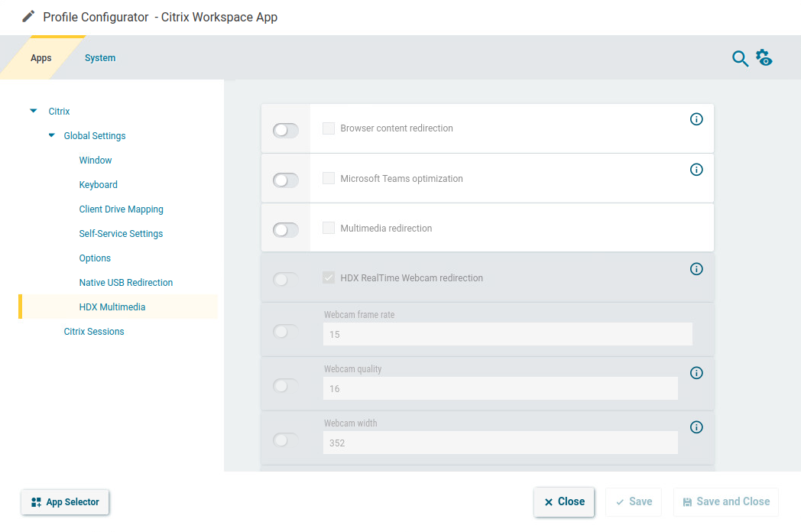The width and height of the screenshot is (801, 532).
Task: Enable the Browser content redirection toggle
Action: [285, 130]
